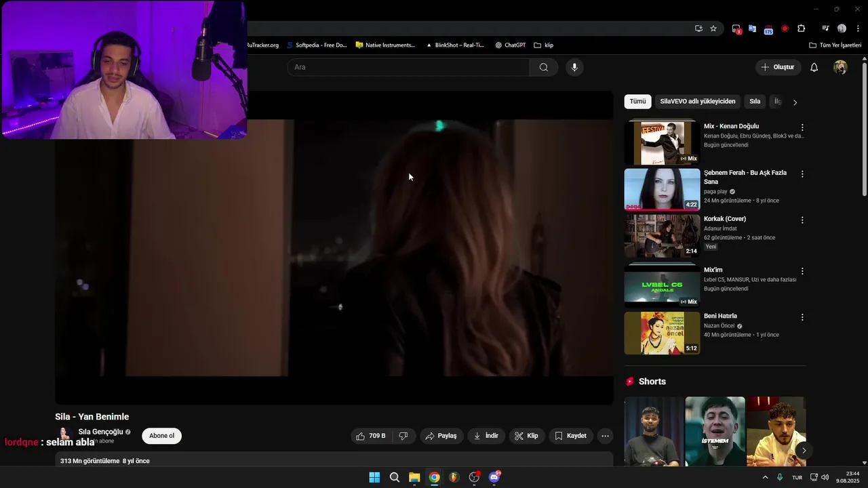Select the Sıla filter chip
868x488 pixels.
(755, 102)
